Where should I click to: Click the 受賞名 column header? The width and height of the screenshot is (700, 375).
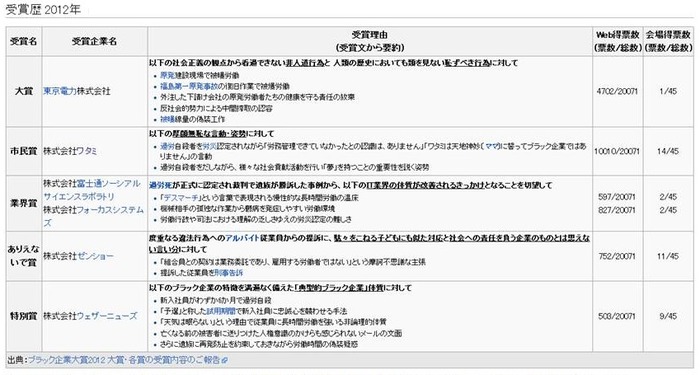click(24, 41)
